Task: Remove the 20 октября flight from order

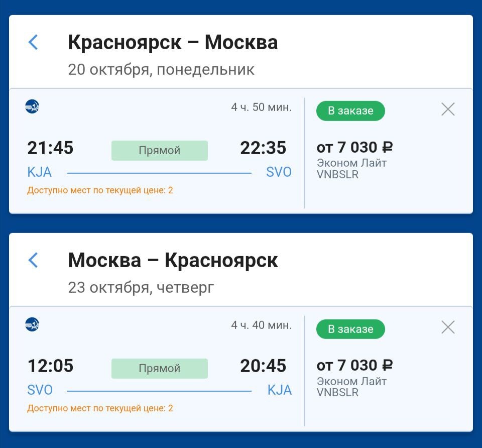Action: tap(447, 109)
